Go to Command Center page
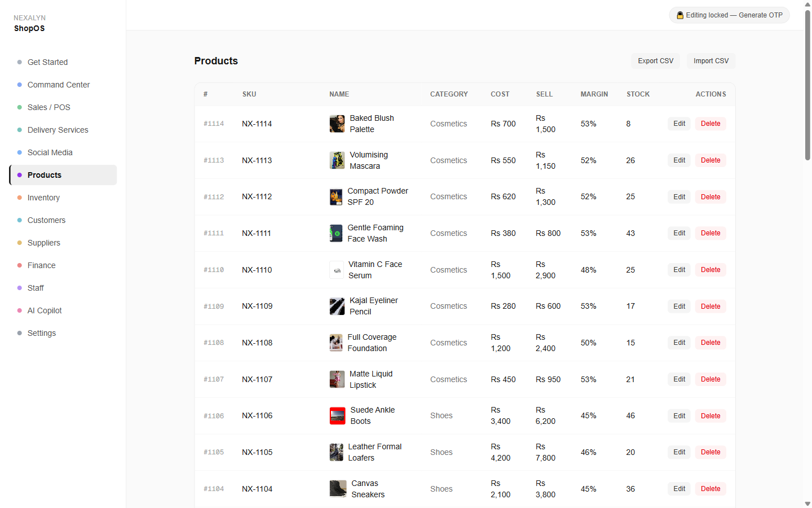Image resolution: width=812 pixels, height=508 pixels. pyautogui.click(x=63, y=85)
